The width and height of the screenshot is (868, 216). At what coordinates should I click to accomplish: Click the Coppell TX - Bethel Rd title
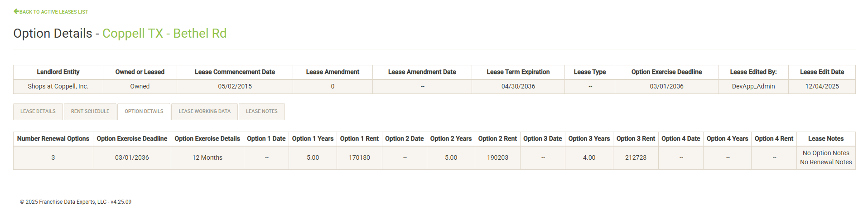click(x=164, y=34)
